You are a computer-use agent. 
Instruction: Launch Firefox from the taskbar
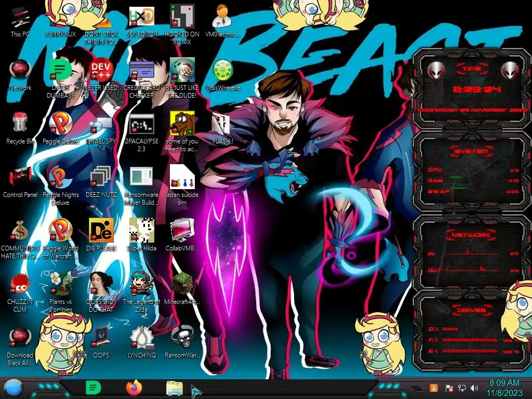(x=134, y=388)
